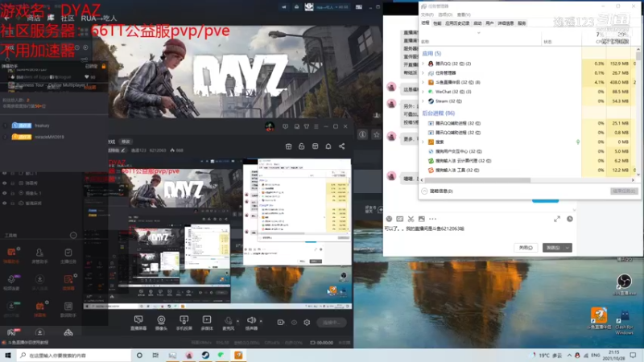The width and height of the screenshot is (644, 362).
Task: Toggle visibility of 窗口 1 source
Action: pos(5,173)
